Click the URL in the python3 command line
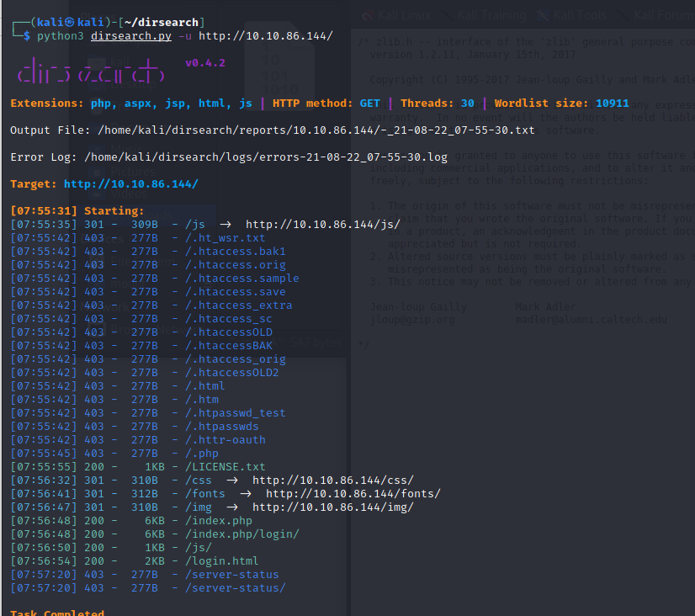 point(266,36)
